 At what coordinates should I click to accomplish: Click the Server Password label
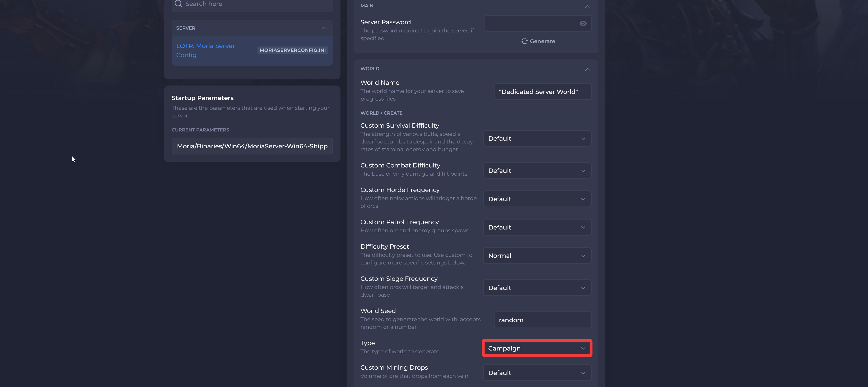pyautogui.click(x=385, y=22)
